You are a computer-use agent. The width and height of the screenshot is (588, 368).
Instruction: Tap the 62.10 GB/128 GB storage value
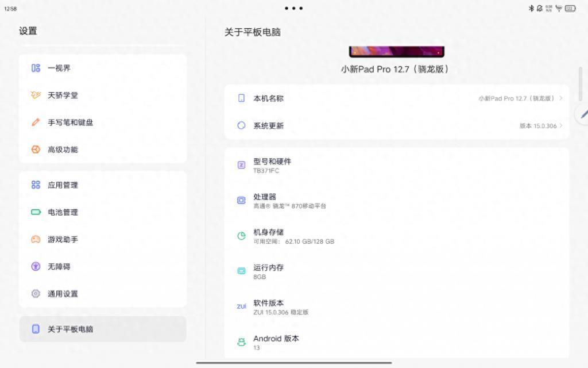coord(310,241)
